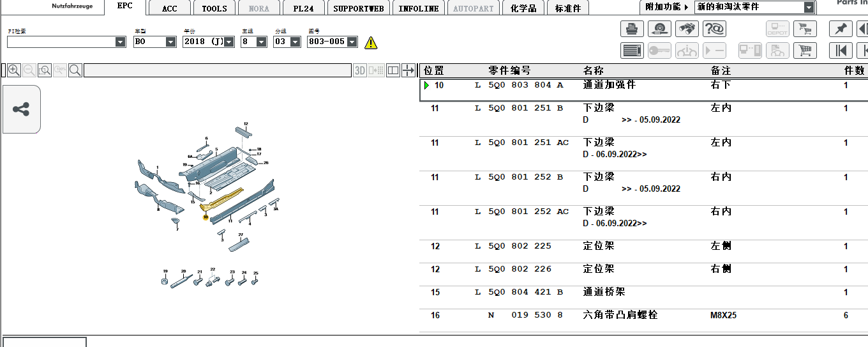Viewport: 868px width, 347px height.
Task: Select part number 5Q0 801 252 AC
Action: pos(528,212)
